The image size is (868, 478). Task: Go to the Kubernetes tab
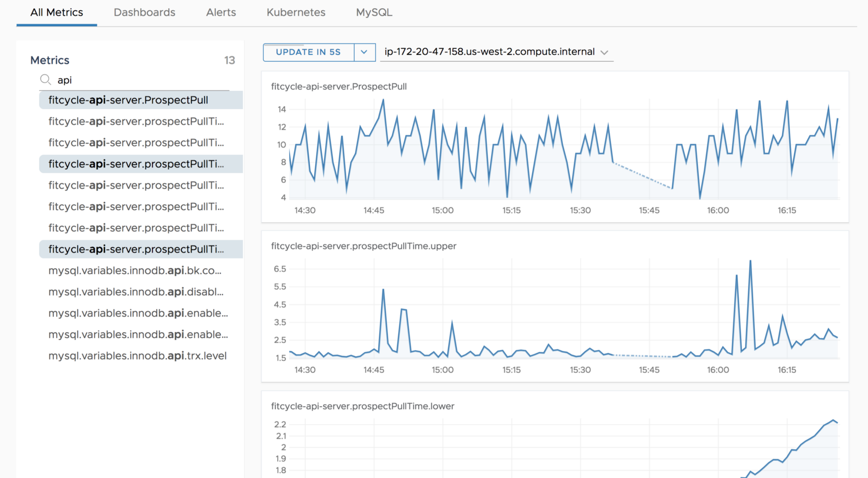[x=296, y=12]
